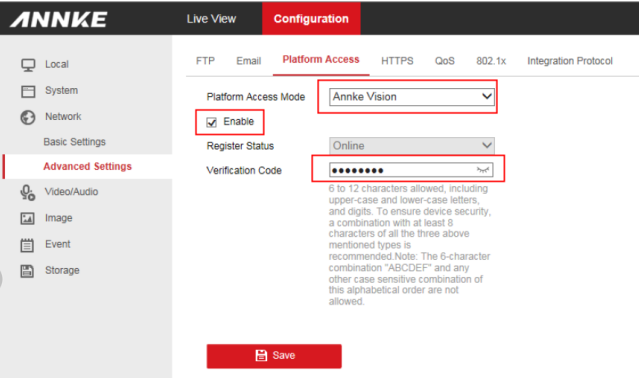Switch to QoS tab
Image resolution: width=639 pixels, height=378 pixels.
444,61
